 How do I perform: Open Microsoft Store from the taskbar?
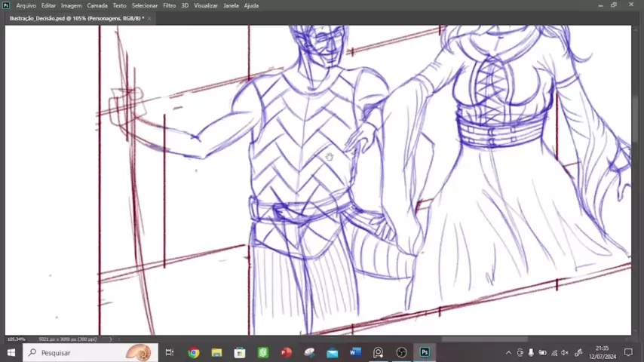pos(240,352)
